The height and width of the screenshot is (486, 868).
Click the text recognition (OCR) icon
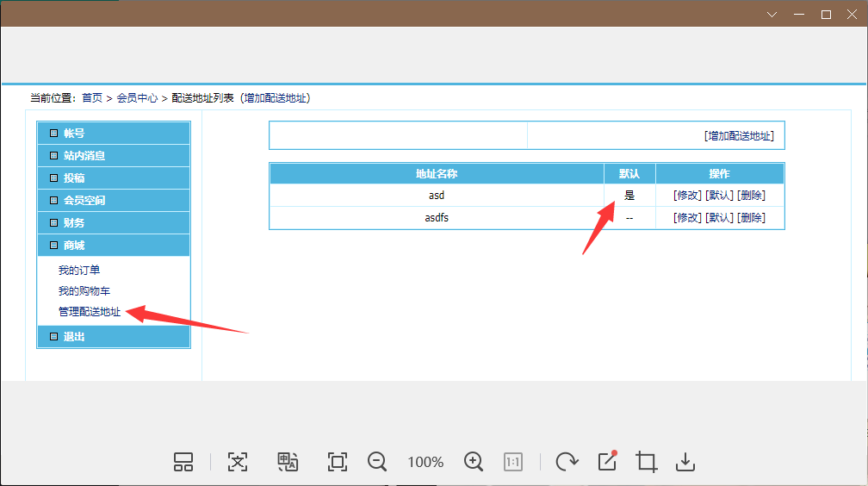(x=238, y=462)
